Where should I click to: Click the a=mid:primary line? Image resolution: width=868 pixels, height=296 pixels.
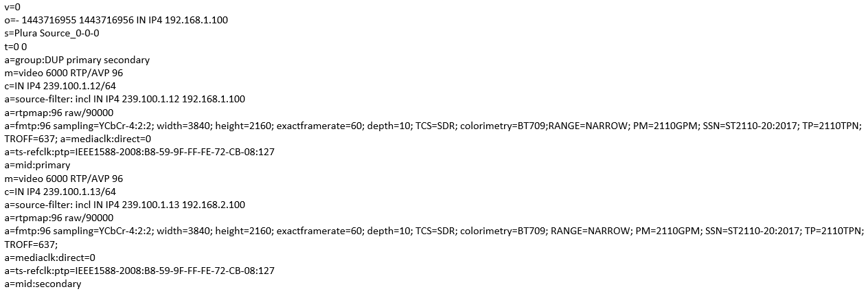pos(37,166)
